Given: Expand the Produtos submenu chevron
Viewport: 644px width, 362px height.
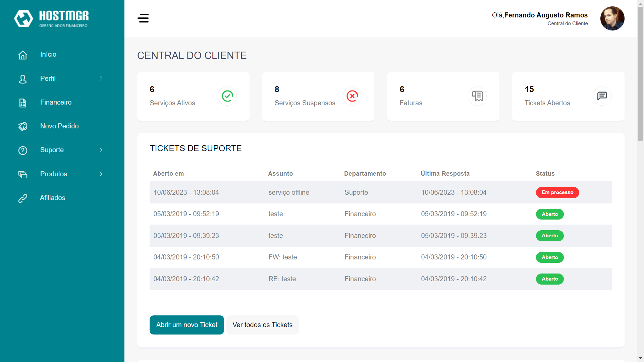Looking at the screenshot, I should pyautogui.click(x=101, y=174).
